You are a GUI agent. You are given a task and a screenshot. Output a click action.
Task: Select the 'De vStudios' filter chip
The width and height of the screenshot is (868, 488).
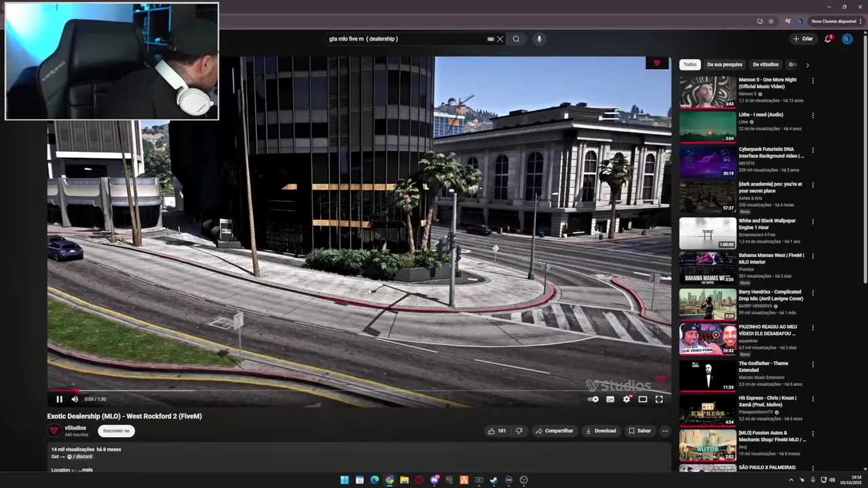point(766,64)
